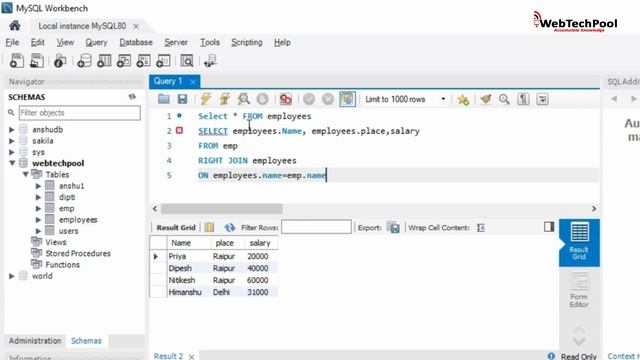Toggle word wrapping in editor

coord(542,99)
